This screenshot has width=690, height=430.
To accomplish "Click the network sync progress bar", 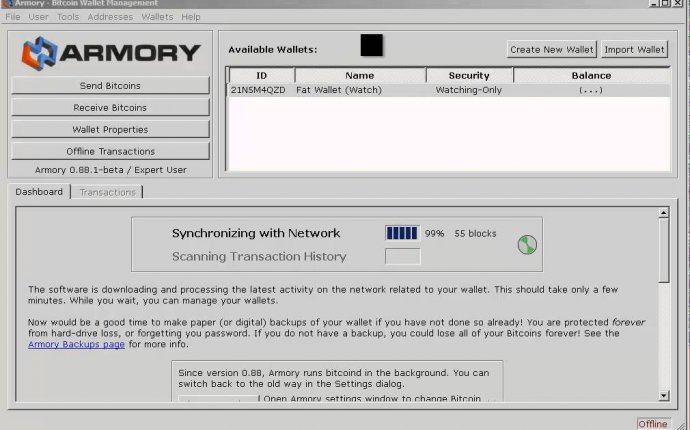I will pos(402,233).
